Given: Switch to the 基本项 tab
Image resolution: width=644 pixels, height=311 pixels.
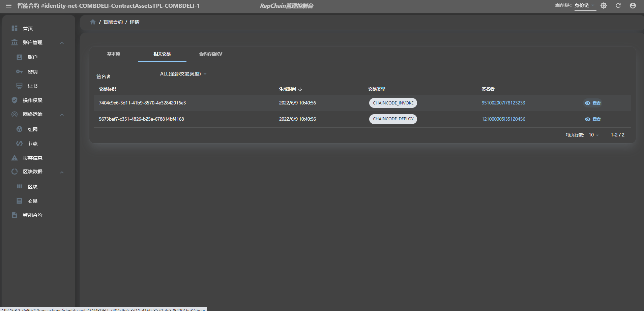Looking at the screenshot, I should click(x=114, y=54).
